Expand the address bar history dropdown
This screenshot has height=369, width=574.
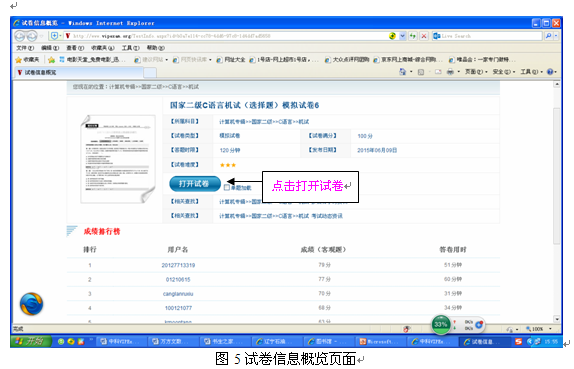point(403,36)
